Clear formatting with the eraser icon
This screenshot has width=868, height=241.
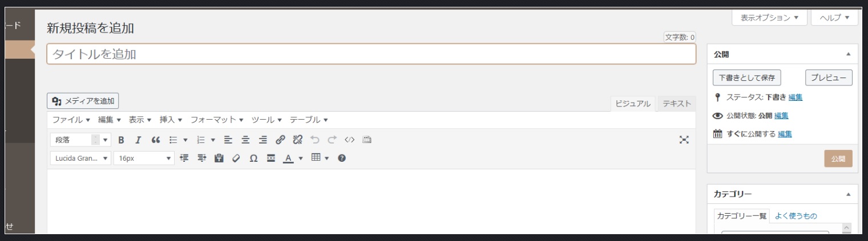[236, 158]
